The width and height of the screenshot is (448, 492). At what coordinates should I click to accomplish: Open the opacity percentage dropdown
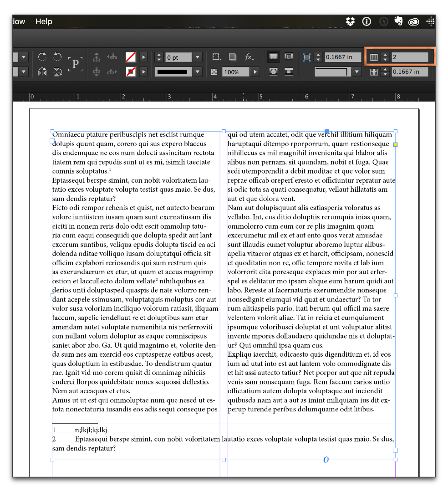point(255,72)
